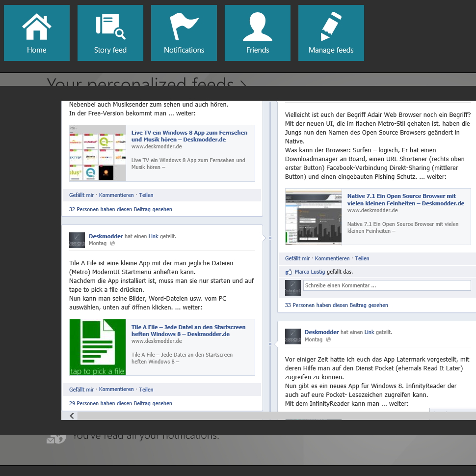Click the thumbs-up icon beside Marco Lustig

(289, 272)
